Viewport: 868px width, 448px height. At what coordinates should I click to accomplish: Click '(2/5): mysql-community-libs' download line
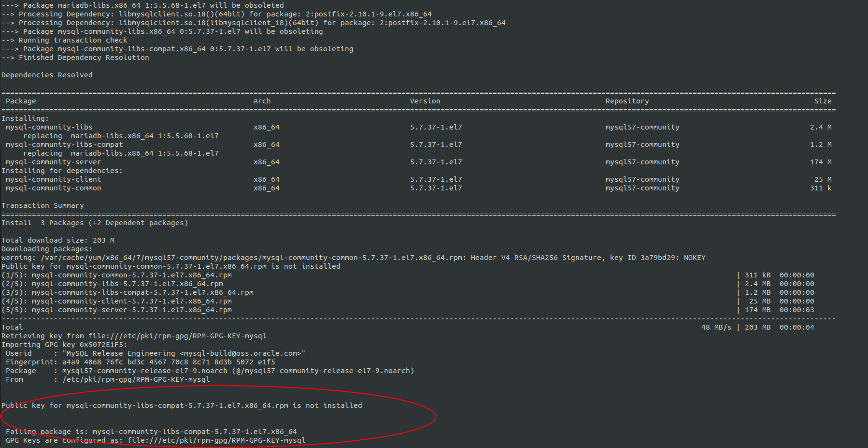(x=112, y=284)
